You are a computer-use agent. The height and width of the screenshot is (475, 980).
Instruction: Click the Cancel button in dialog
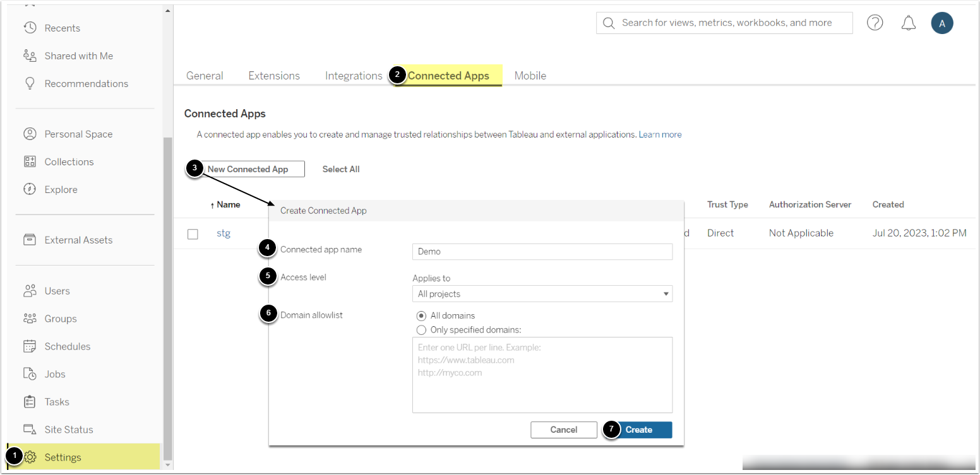click(563, 430)
